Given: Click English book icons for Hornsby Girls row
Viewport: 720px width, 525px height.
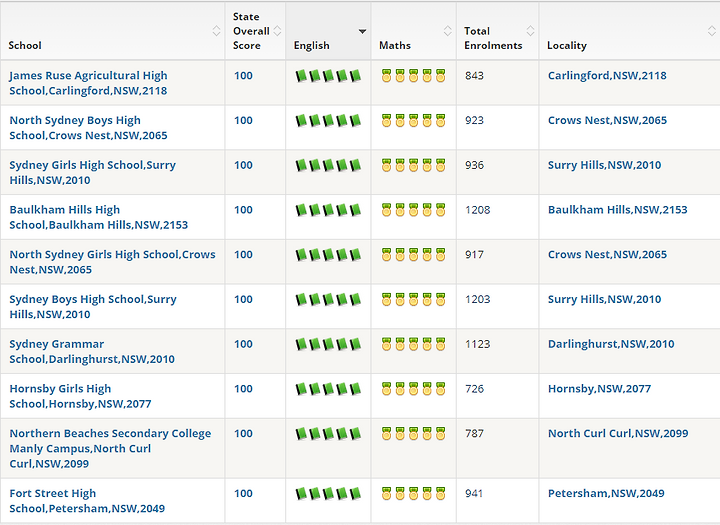Looking at the screenshot, I should tap(328, 389).
